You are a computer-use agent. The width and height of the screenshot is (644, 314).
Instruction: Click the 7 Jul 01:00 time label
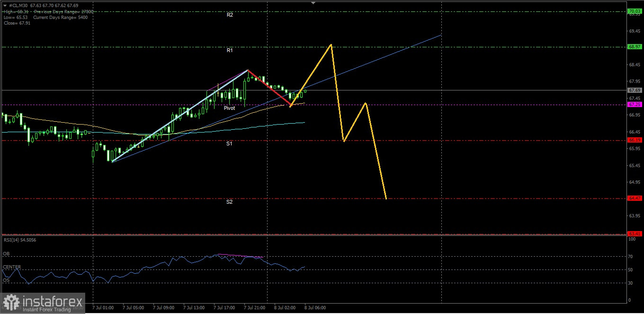pos(103,307)
